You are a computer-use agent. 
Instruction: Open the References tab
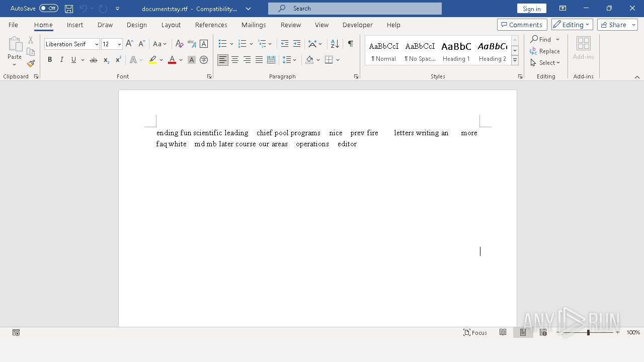coord(211,25)
